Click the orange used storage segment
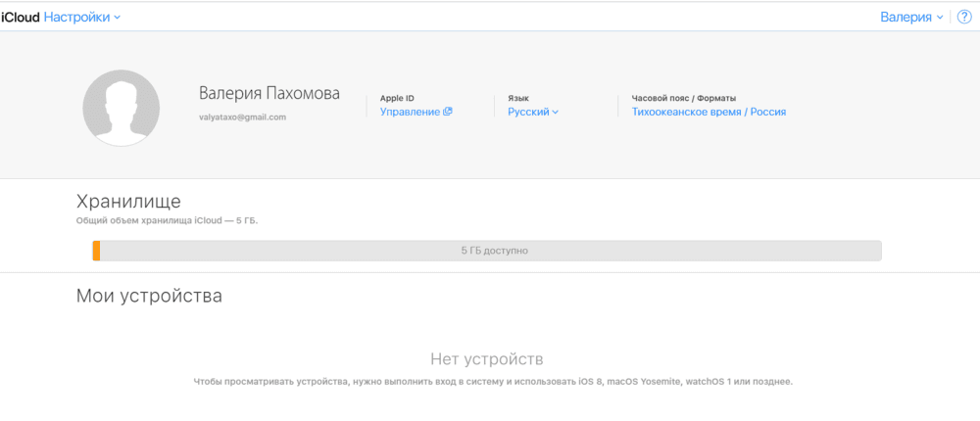The image size is (980, 421). tap(96, 251)
